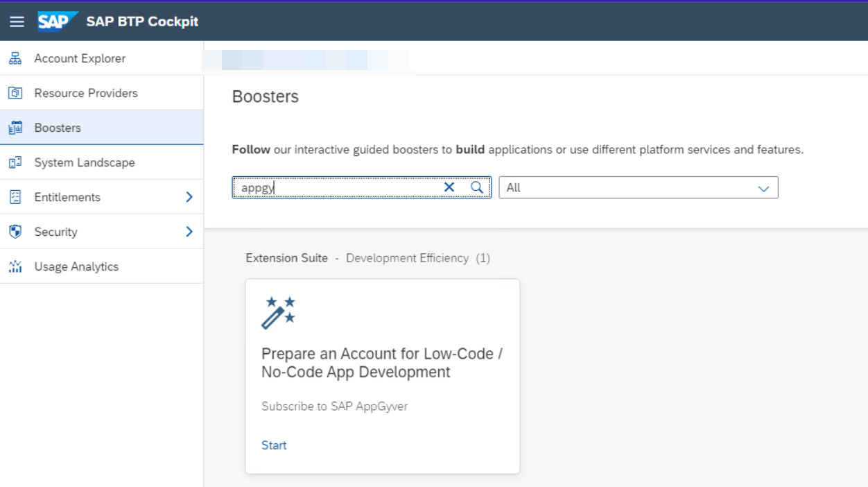868x487 pixels.
Task: Open Entitlements menu item
Action: click(x=101, y=197)
